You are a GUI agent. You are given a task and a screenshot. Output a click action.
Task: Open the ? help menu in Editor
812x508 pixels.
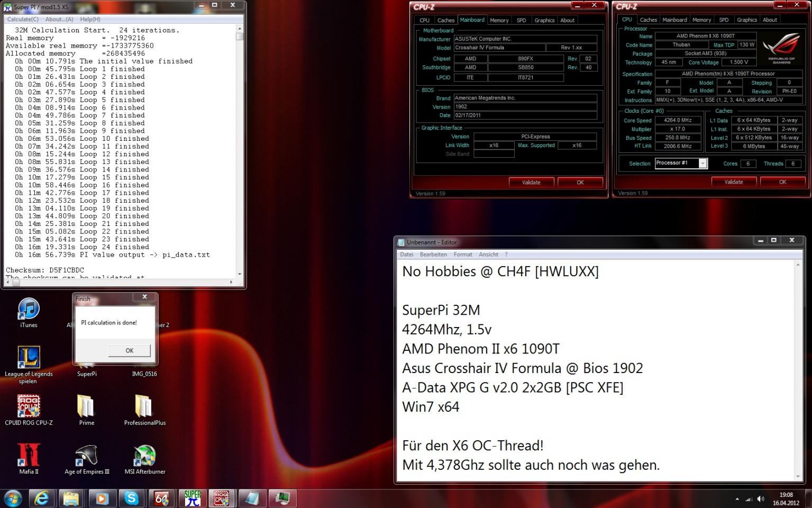point(506,255)
